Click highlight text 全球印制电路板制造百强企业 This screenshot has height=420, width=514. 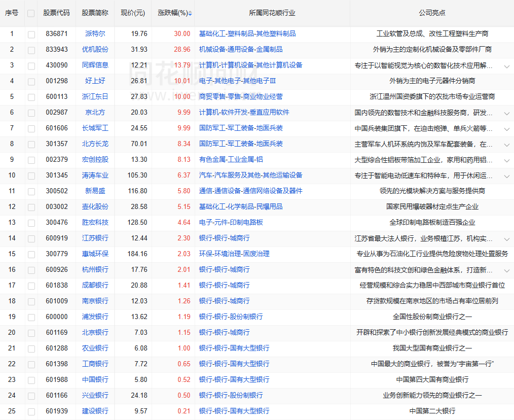(x=432, y=222)
